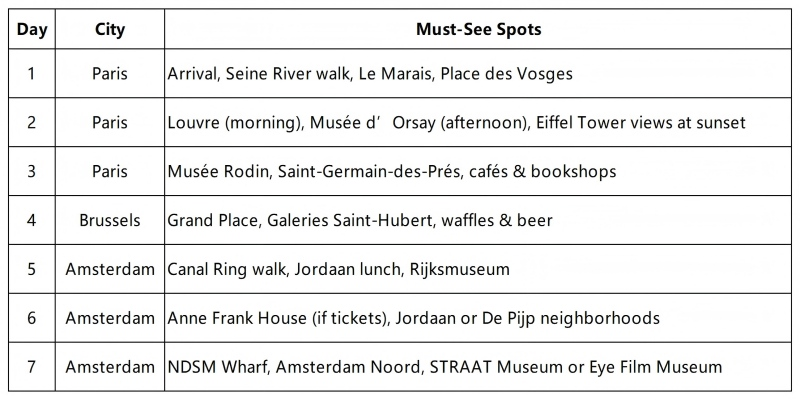Click the Paris city cell for Day 3

[x=110, y=171]
